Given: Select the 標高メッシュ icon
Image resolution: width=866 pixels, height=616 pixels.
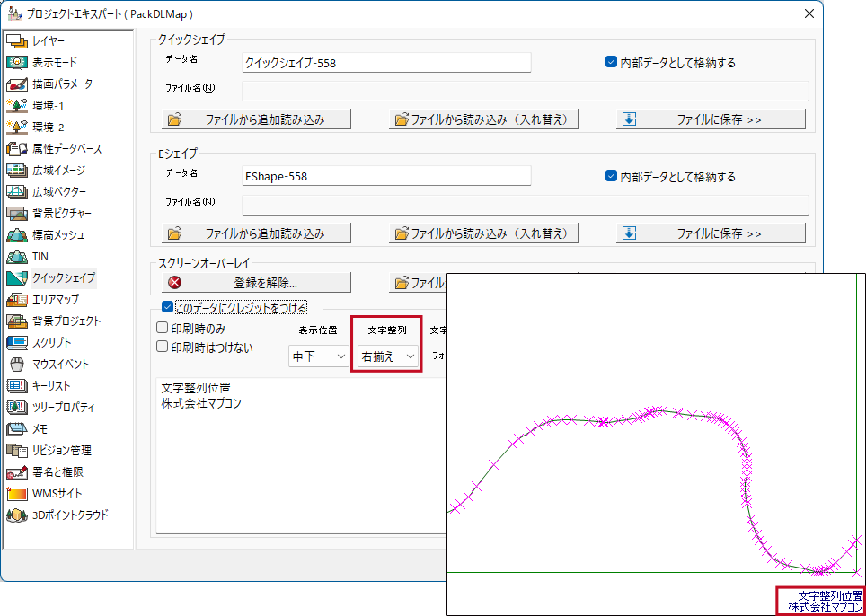Looking at the screenshot, I should pyautogui.click(x=16, y=234).
